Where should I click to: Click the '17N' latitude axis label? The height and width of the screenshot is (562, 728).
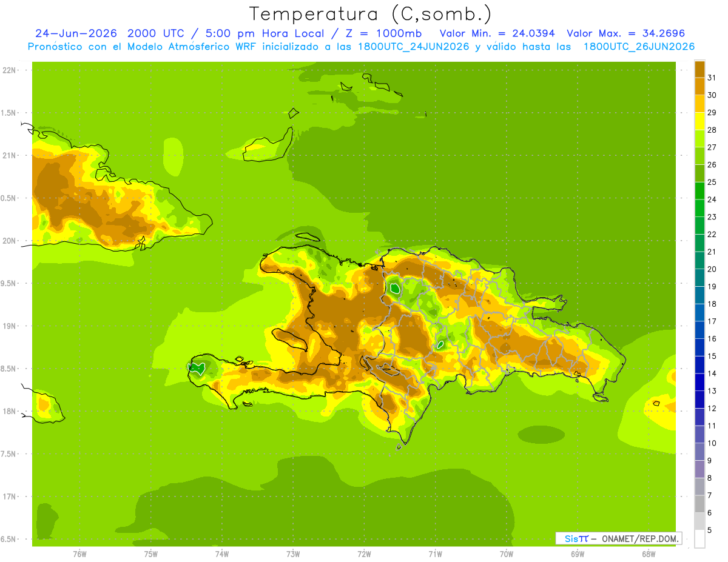coord(9,497)
